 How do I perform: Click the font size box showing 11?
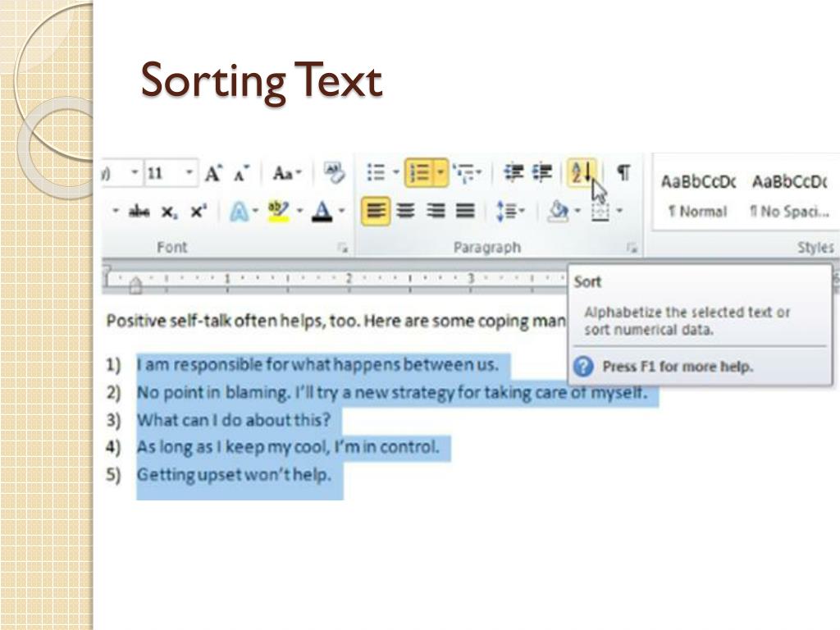click(x=163, y=173)
